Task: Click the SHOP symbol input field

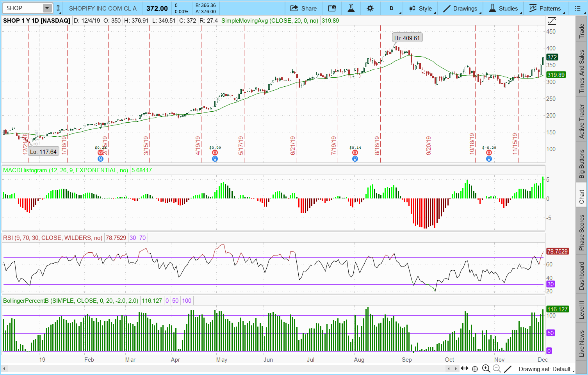Action: tap(23, 8)
